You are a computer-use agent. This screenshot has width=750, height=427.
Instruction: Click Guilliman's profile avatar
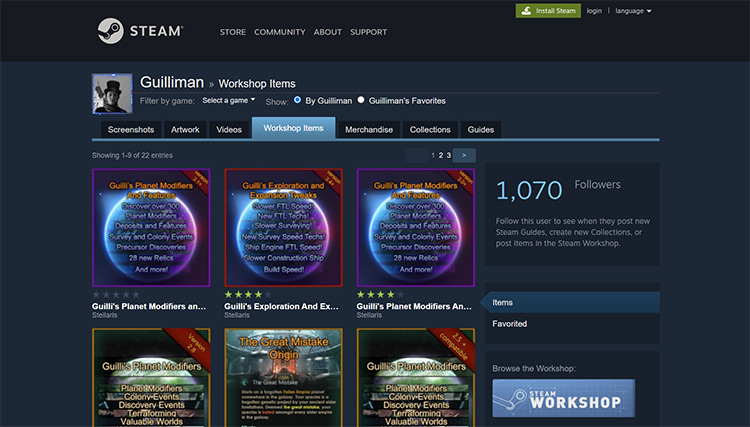click(x=112, y=94)
